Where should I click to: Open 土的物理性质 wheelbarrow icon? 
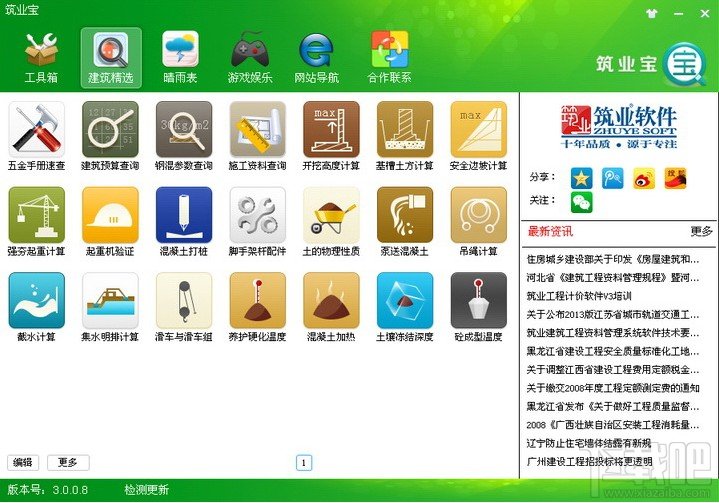pos(331,222)
